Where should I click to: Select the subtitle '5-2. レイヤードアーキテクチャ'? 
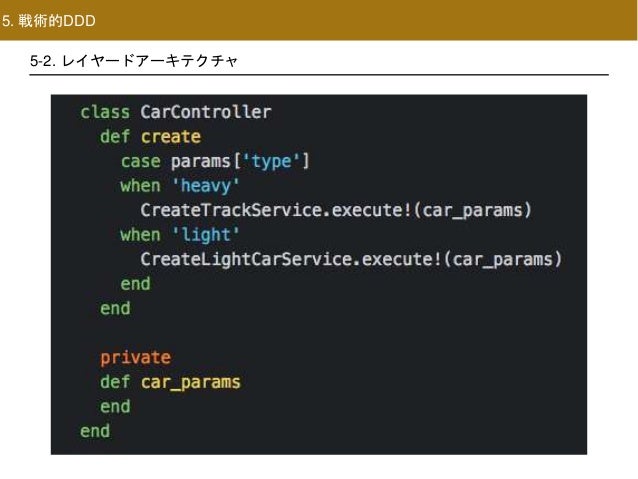(x=133, y=61)
